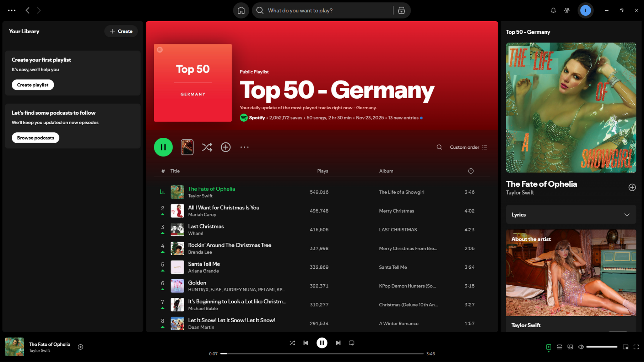Viewport: 644px width, 362px height.
Task: Add The Fate of Ophelia to Liked Songs in sidebar
Action: [632, 187]
